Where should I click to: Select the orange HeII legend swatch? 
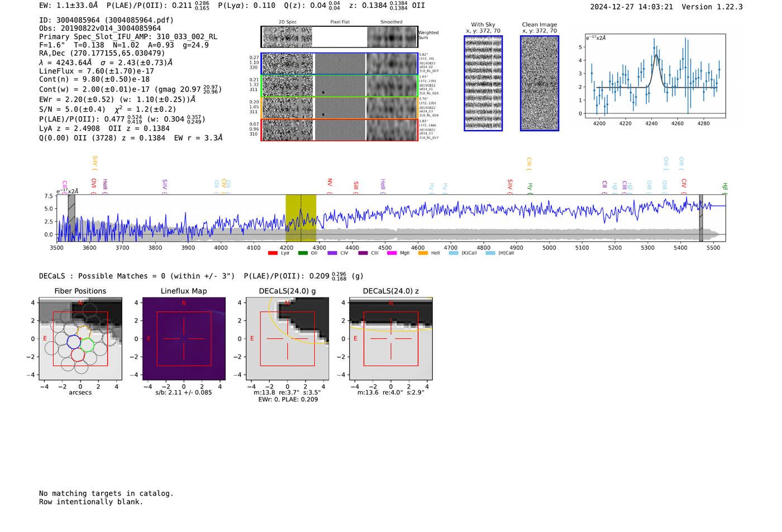pos(423,253)
